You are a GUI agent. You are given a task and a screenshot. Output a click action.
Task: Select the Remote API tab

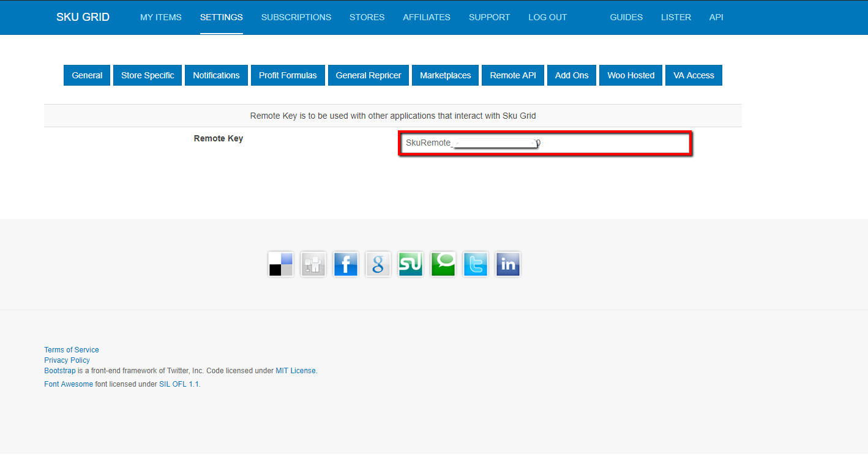pyautogui.click(x=513, y=75)
